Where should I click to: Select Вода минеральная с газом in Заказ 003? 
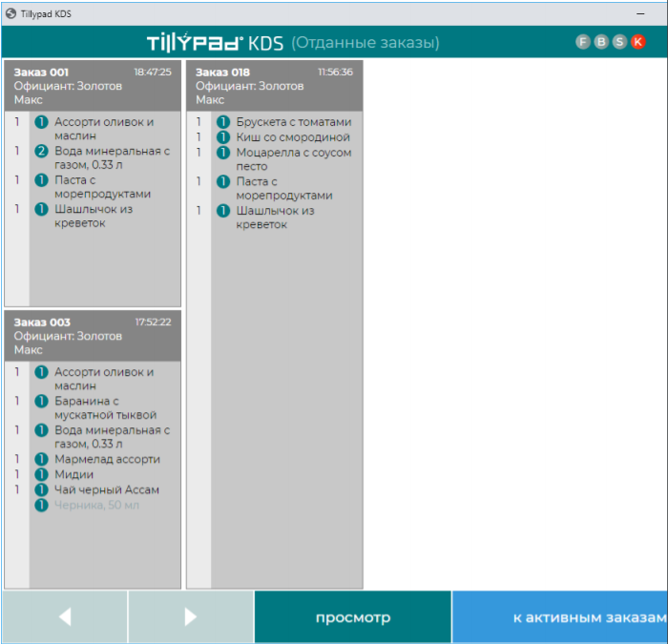tap(112, 437)
